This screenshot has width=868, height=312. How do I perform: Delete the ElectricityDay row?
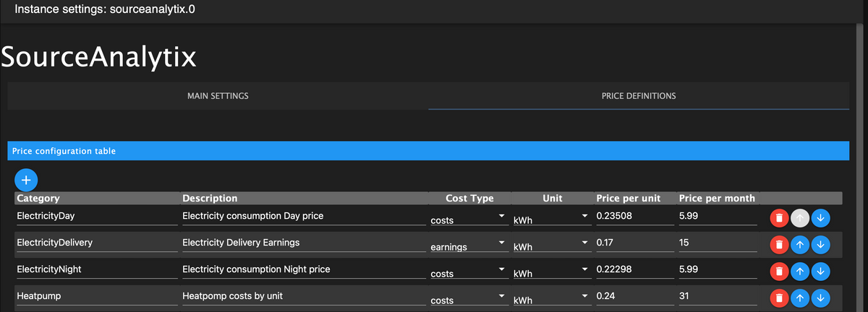coord(778,217)
